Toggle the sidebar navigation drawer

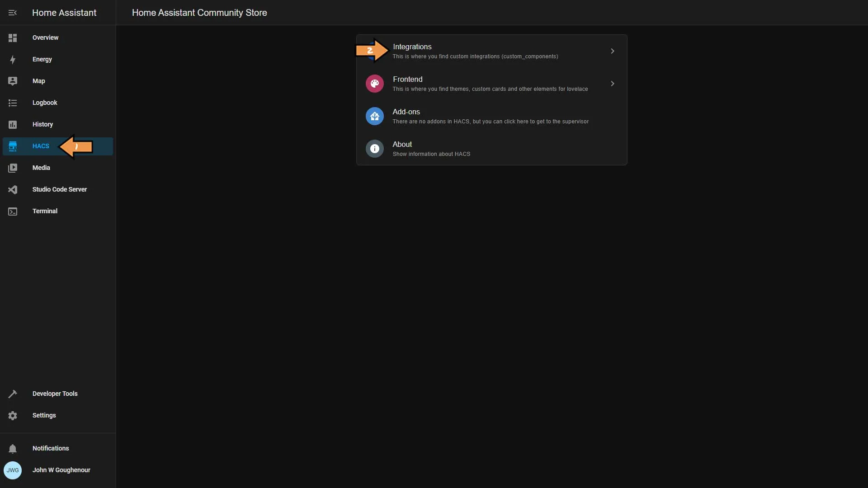coord(12,13)
